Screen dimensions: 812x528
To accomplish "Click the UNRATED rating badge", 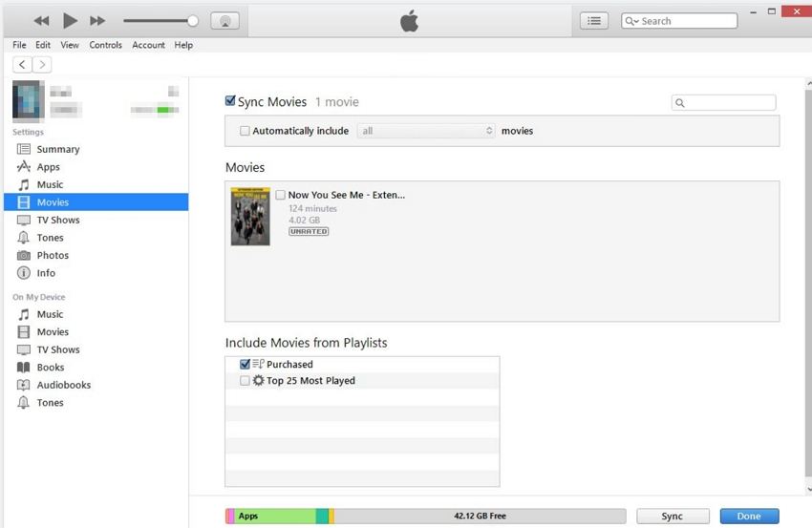I will tap(309, 231).
